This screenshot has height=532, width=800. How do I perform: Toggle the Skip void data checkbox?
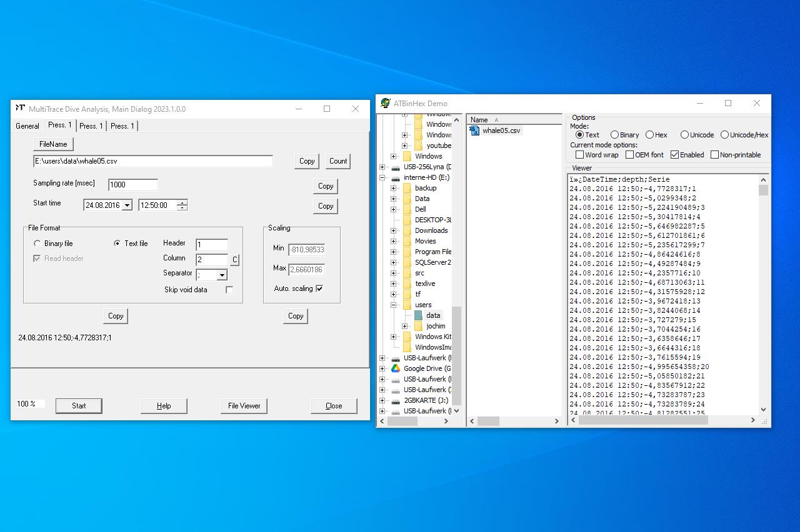click(229, 290)
